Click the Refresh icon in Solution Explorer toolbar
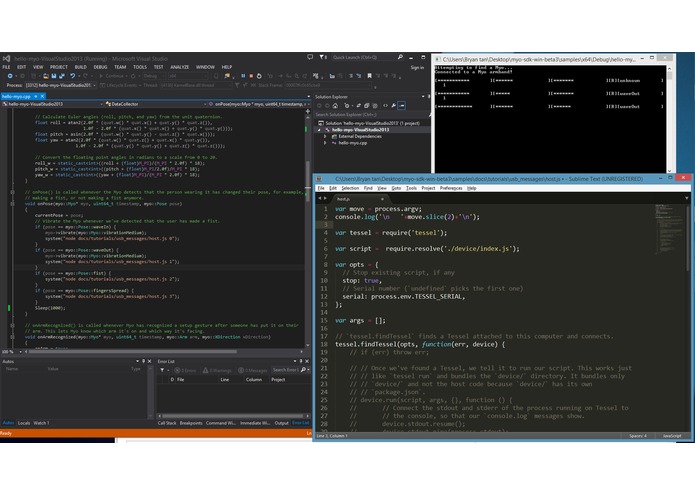 pos(358,105)
